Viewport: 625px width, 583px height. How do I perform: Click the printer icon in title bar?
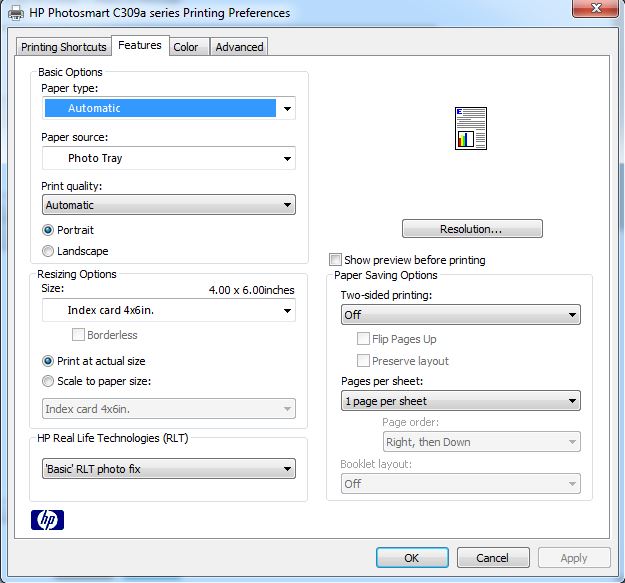pos(16,13)
